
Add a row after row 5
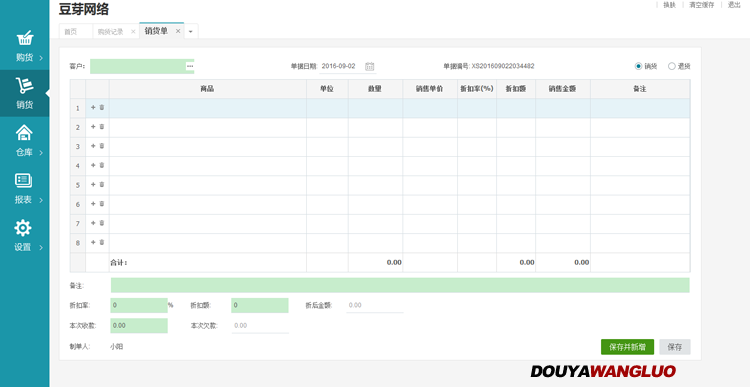[93, 184]
